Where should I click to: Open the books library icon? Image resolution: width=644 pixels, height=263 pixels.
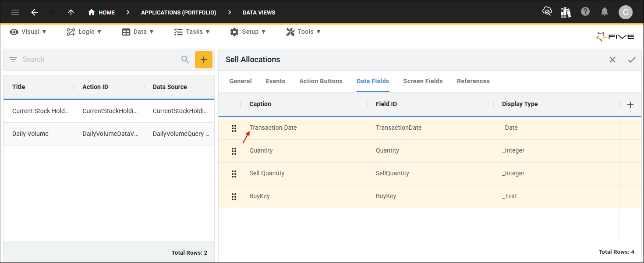[x=566, y=12]
